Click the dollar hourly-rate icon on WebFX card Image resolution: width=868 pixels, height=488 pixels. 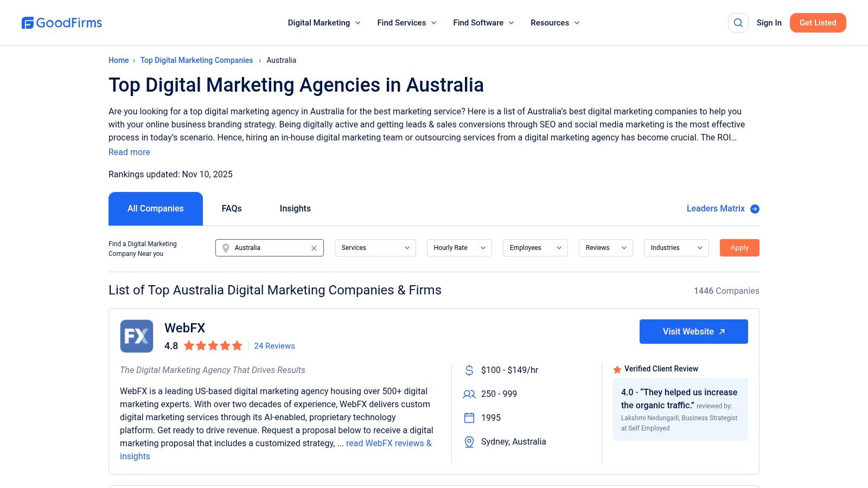[x=469, y=370]
